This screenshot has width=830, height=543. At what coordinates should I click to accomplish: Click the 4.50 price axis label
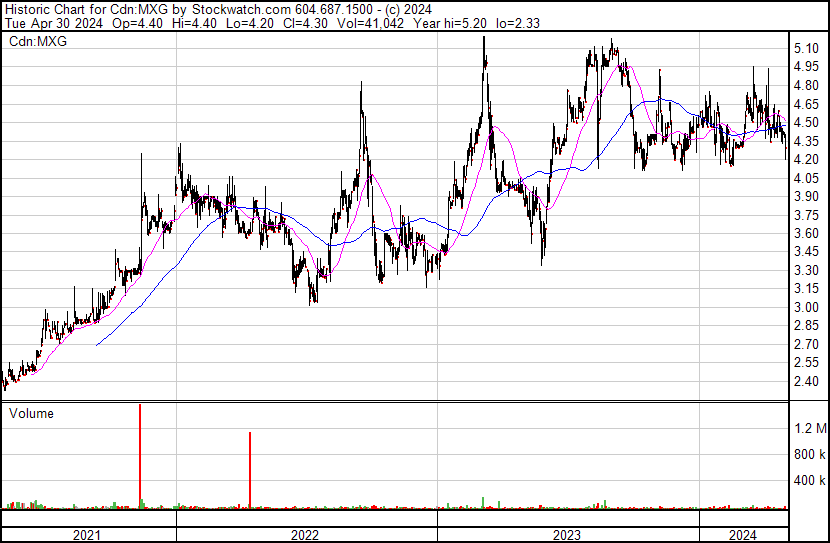point(806,123)
